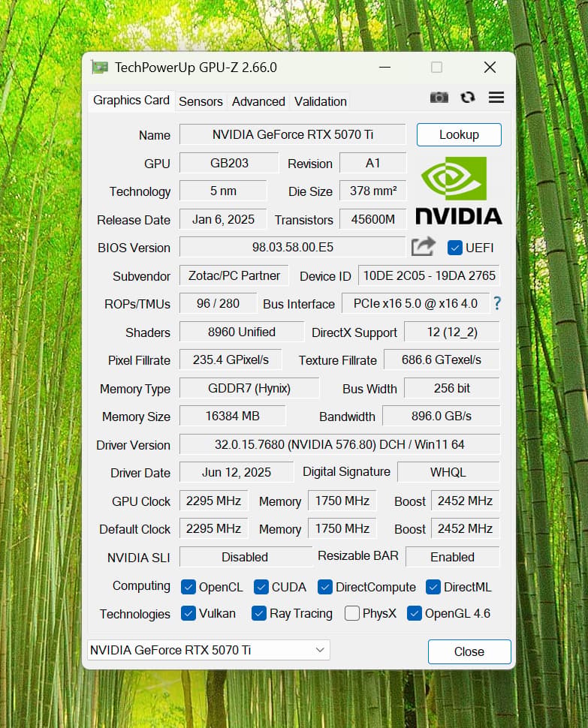Click the Transistors field 45600M
Viewport: 588px width, 728px height.
click(x=373, y=219)
